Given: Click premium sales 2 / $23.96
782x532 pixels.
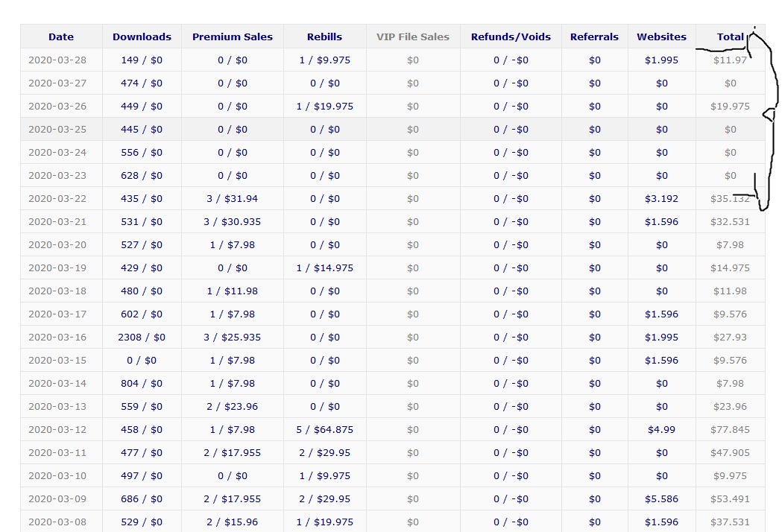Looking at the screenshot, I should tap(233, 407).
